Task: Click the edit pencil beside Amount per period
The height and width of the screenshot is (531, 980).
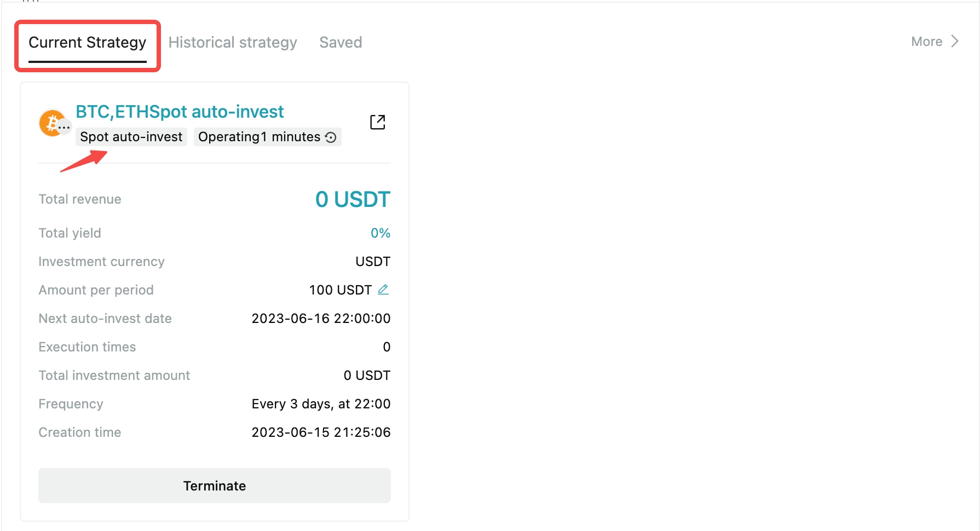Action: point(384,290)
